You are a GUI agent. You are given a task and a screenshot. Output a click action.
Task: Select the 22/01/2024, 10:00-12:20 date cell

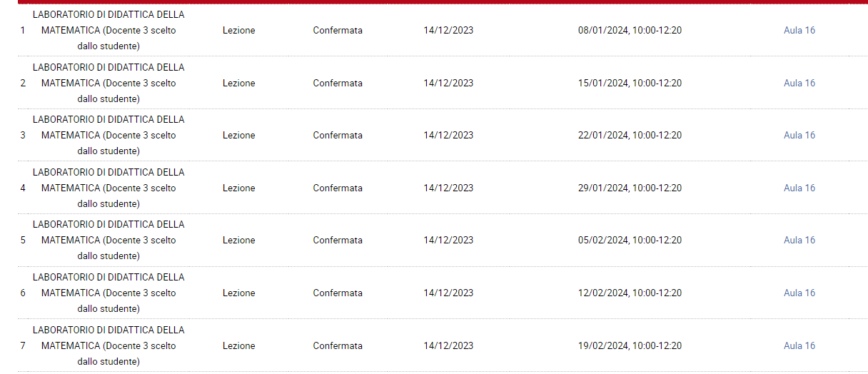pyautogui.click(x=630, y=136)
